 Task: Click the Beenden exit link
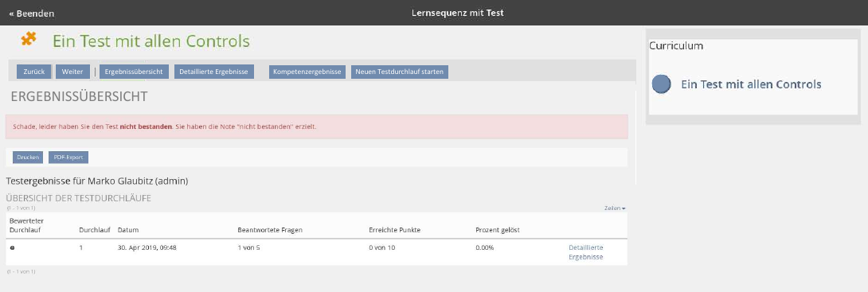tap(32, 14)
